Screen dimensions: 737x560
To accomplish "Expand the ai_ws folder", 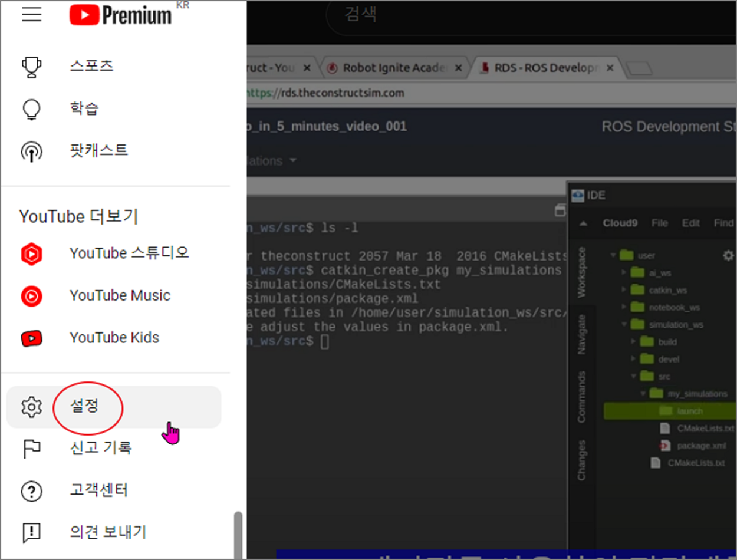I will [x=624, y=273].
